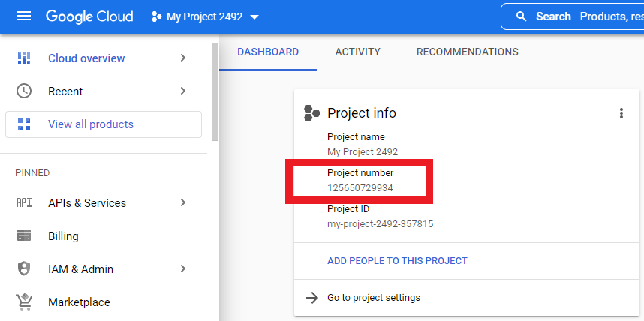This screenshot has height=321, width=644.
Task: Click the Billing card icon
Action: [x=24, y=236]
